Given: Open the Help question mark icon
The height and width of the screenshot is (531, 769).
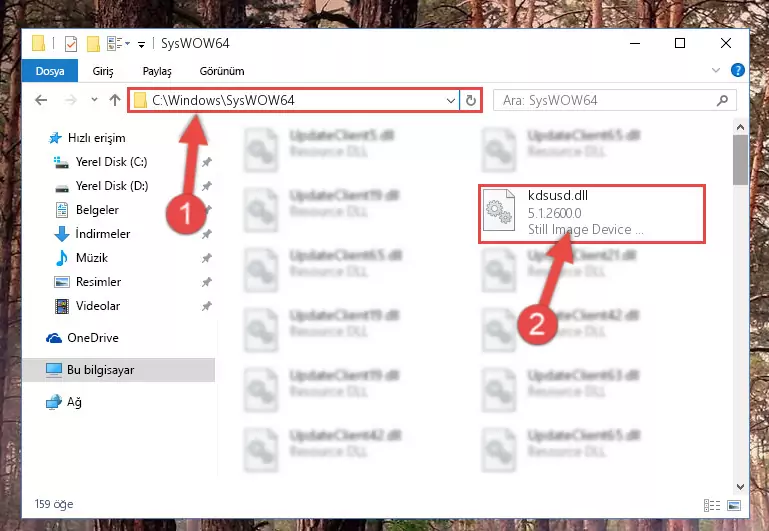Looking at the screenshot, I should coord(737,70).
